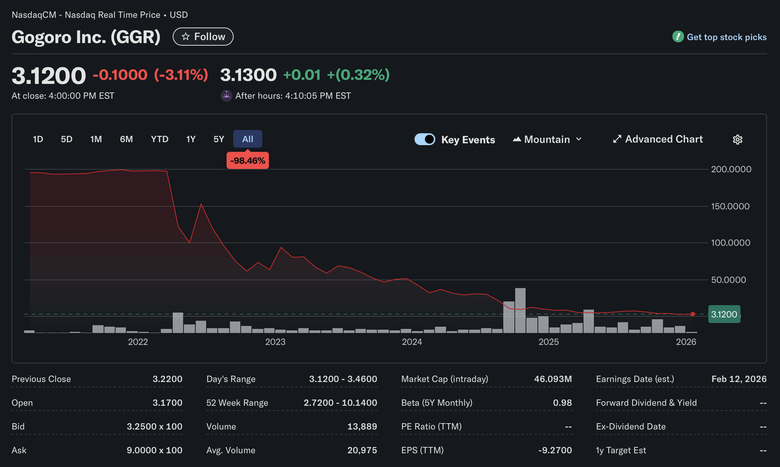The height and width of the screenshot is (467, 780).
Task: Click the star icon in the Follow button
Action: tap(186, 37)
